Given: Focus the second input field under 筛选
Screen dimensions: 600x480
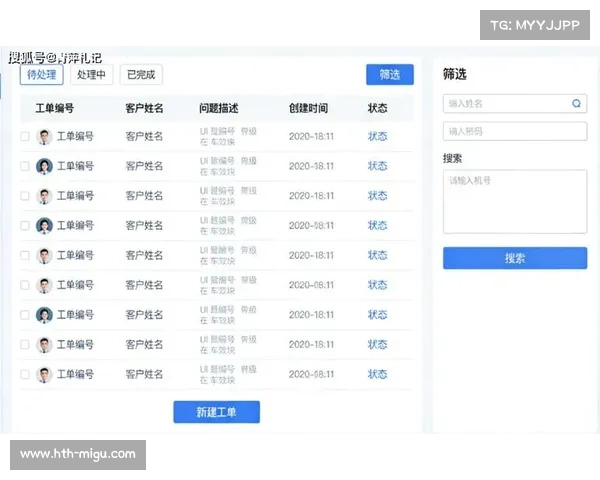Looking at the screenshot, I should pyautogui.click(x=515, y=131).
